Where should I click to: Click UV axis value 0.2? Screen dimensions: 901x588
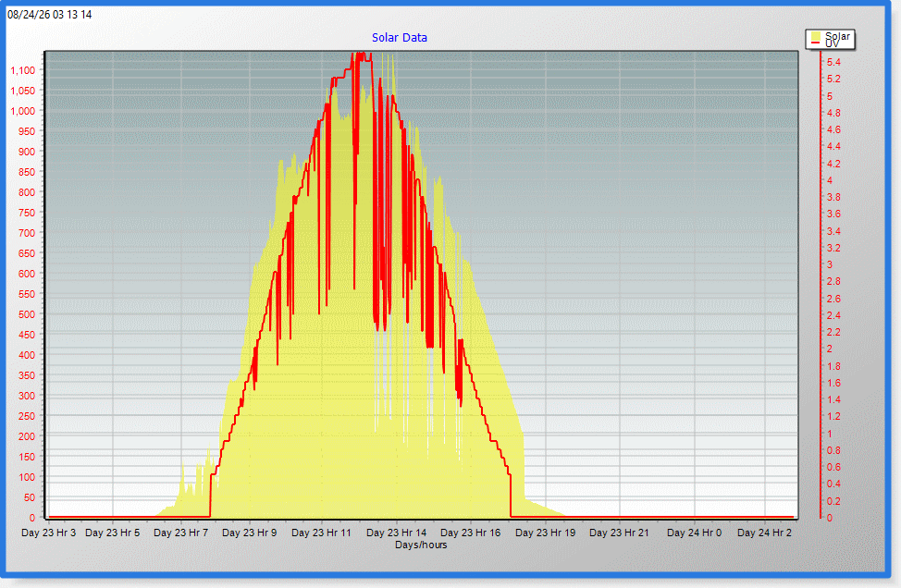(833, 501)
